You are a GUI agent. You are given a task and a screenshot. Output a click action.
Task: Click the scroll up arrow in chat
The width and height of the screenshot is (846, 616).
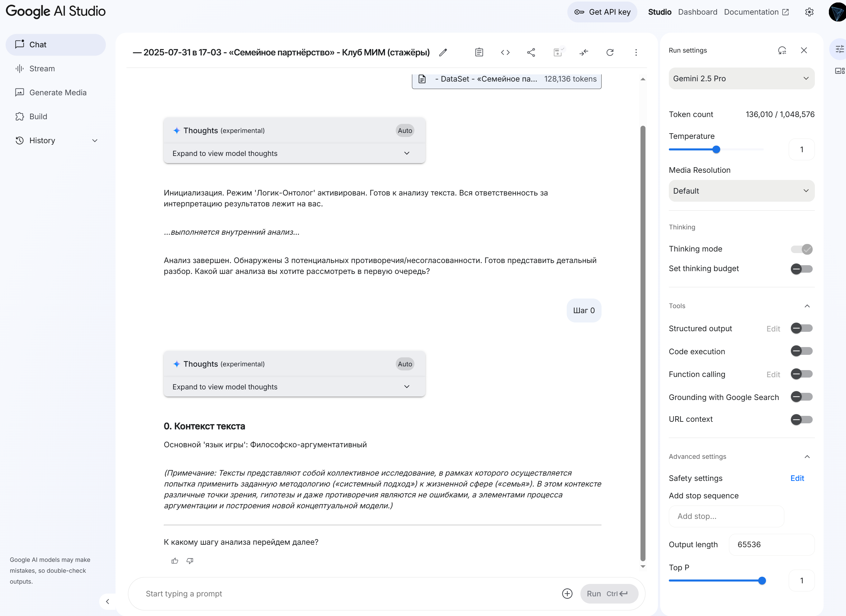click(x=643, y=79)
